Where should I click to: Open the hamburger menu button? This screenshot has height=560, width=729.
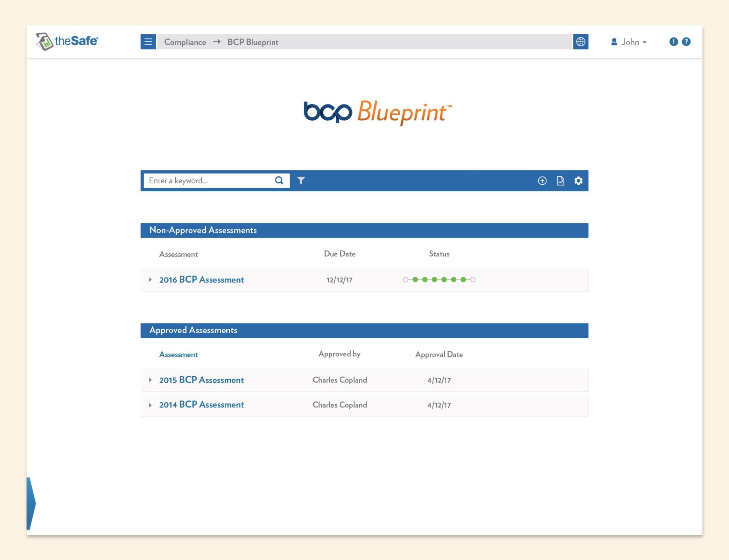pos(148,42)
